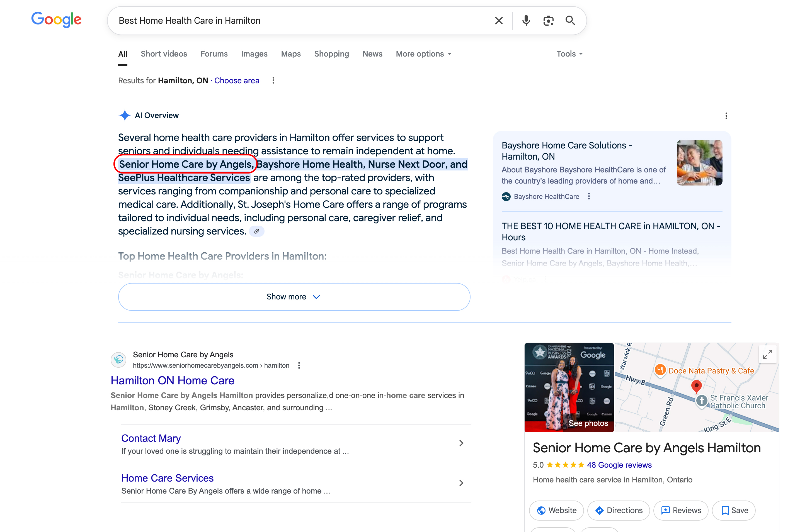Click the Bayshore HealthCare source logo
This screenshot has width=800, height=532.
(506, 196)
